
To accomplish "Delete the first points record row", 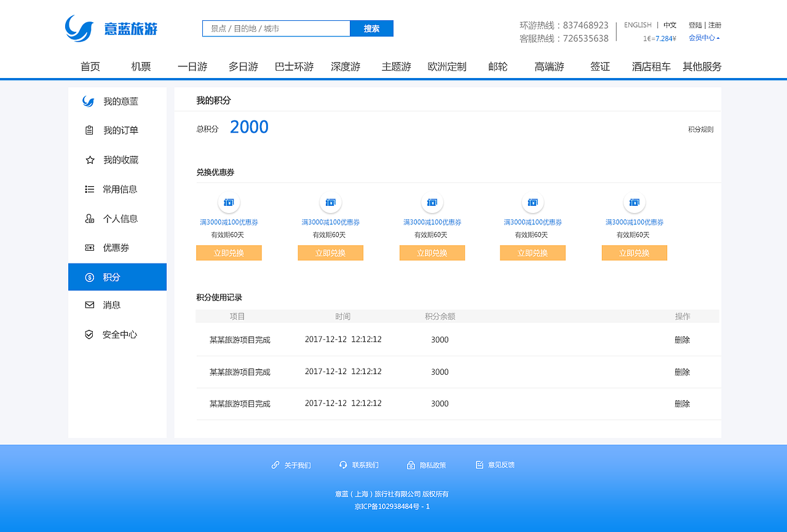I will click(682, 340).
